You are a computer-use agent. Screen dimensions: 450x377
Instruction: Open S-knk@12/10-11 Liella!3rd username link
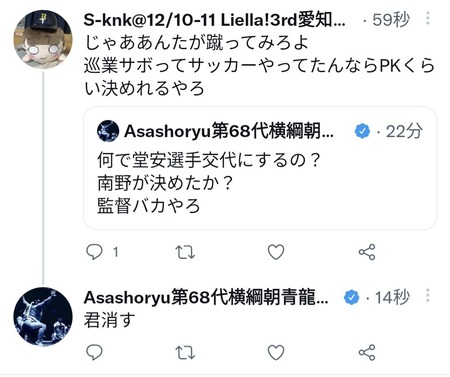(x=214, y=20)
